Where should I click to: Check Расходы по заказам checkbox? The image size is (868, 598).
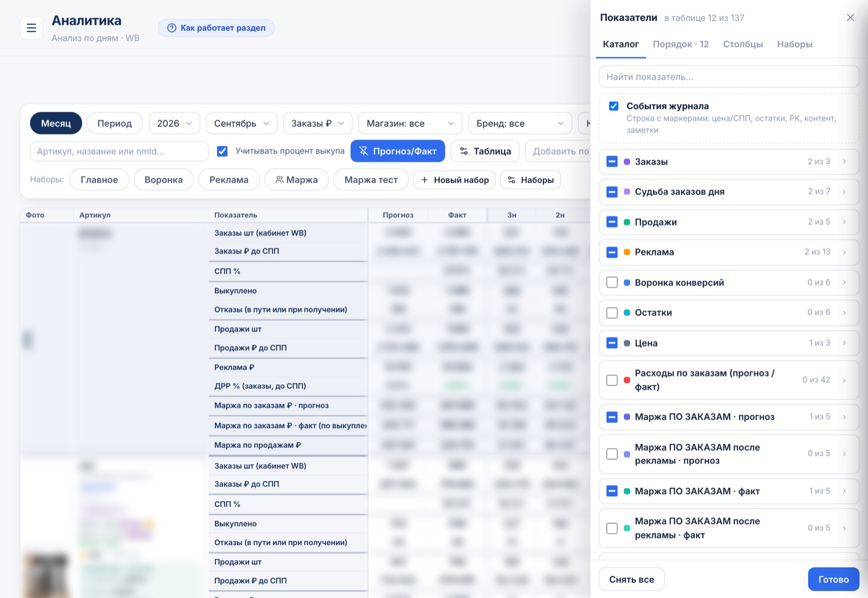[x=612, y=380]
